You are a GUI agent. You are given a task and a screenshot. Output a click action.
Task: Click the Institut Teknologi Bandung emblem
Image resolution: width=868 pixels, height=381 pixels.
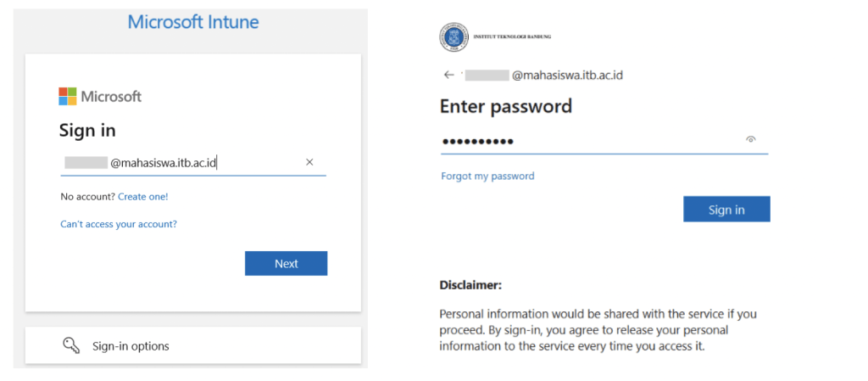pos(454,37)
